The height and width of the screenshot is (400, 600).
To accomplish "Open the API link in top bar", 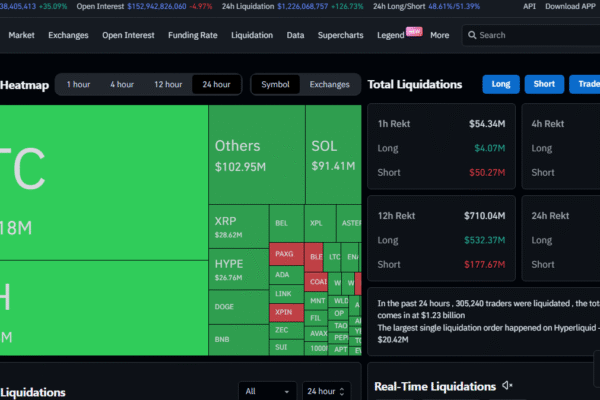I will click(532, 6).
